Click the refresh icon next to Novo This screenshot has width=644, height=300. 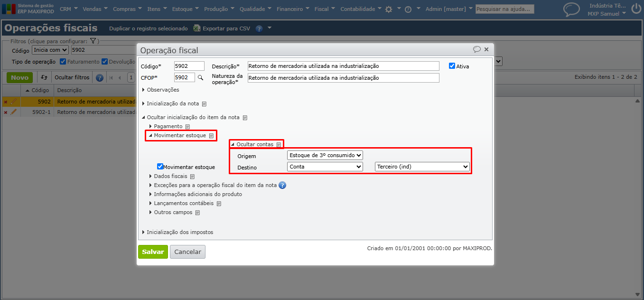44,77
